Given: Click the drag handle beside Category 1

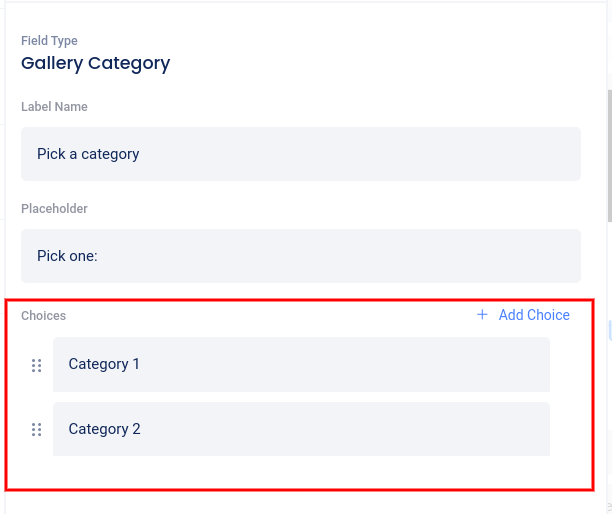Looking at the screenshot, I should click(x=37, y=365).
